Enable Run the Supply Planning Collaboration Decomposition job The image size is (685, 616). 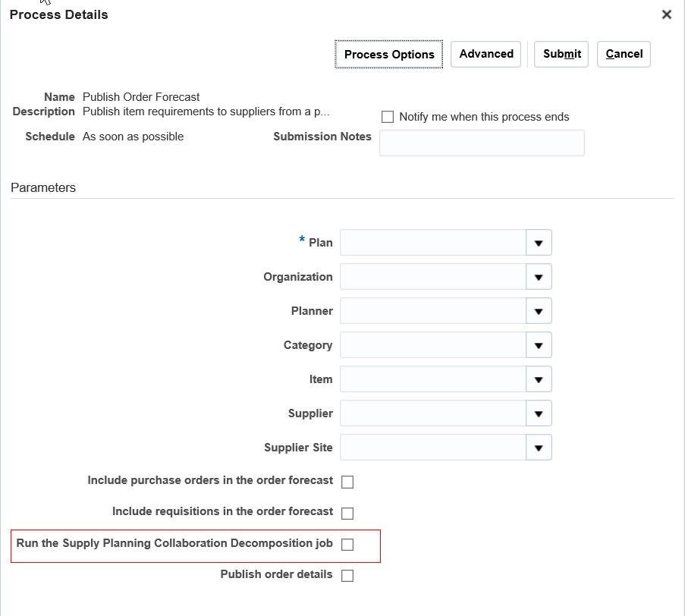point(347,544)
